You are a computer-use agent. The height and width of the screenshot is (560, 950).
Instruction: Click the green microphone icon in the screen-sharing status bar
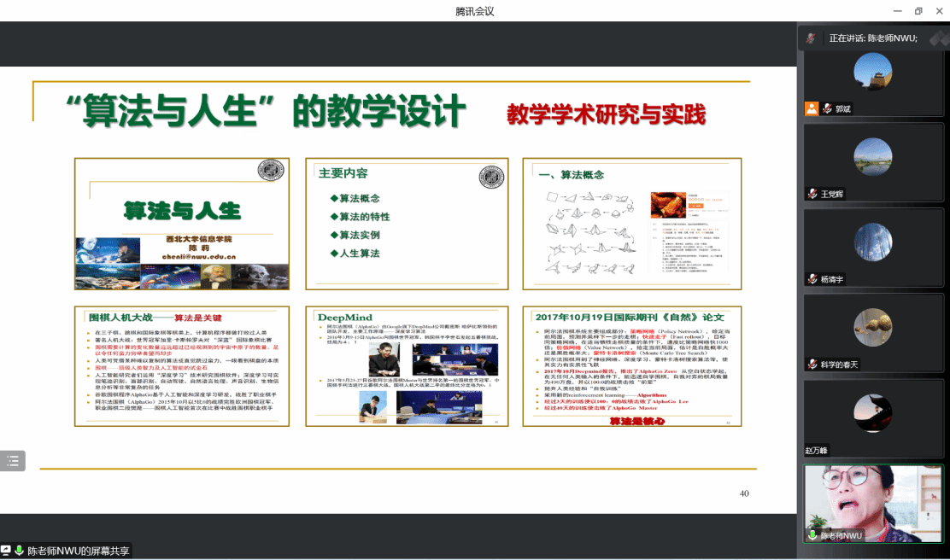pos(19,551)
